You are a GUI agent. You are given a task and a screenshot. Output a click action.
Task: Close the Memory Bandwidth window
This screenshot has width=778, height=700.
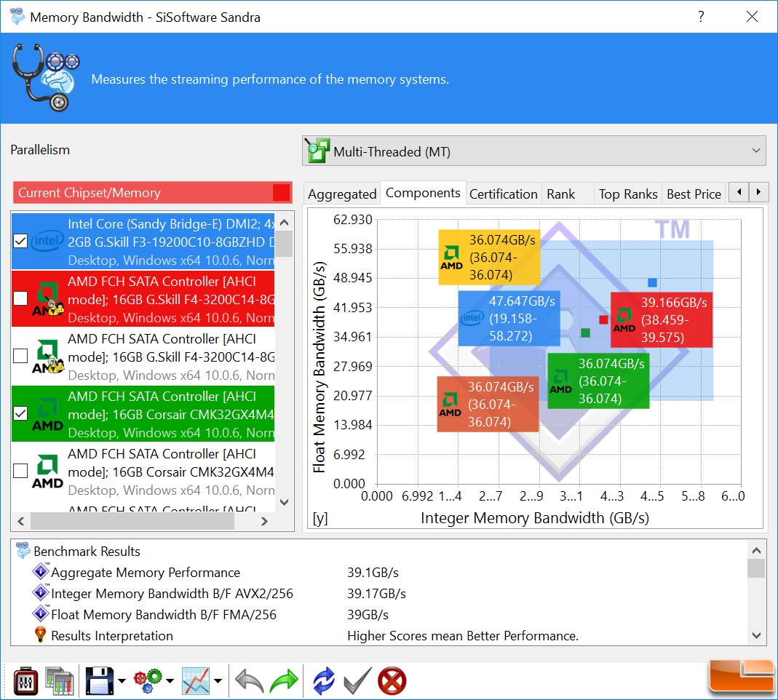coord(753,16)
